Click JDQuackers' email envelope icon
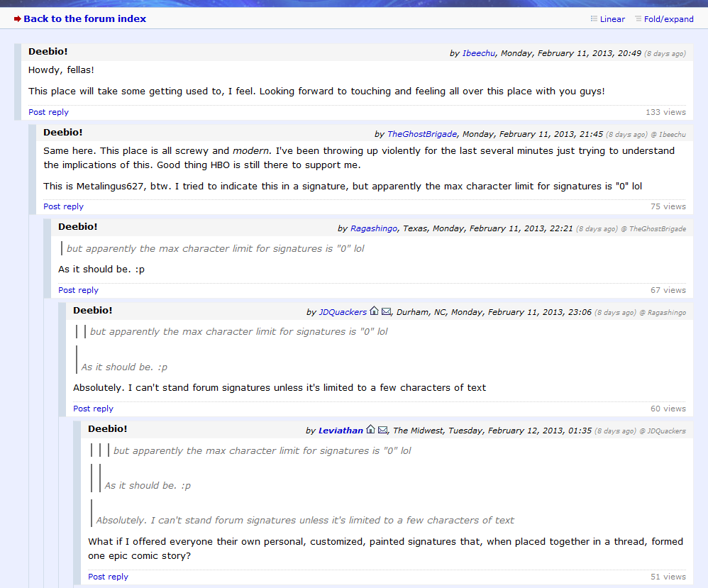The image size is (708, 588). tap(386, 311)
